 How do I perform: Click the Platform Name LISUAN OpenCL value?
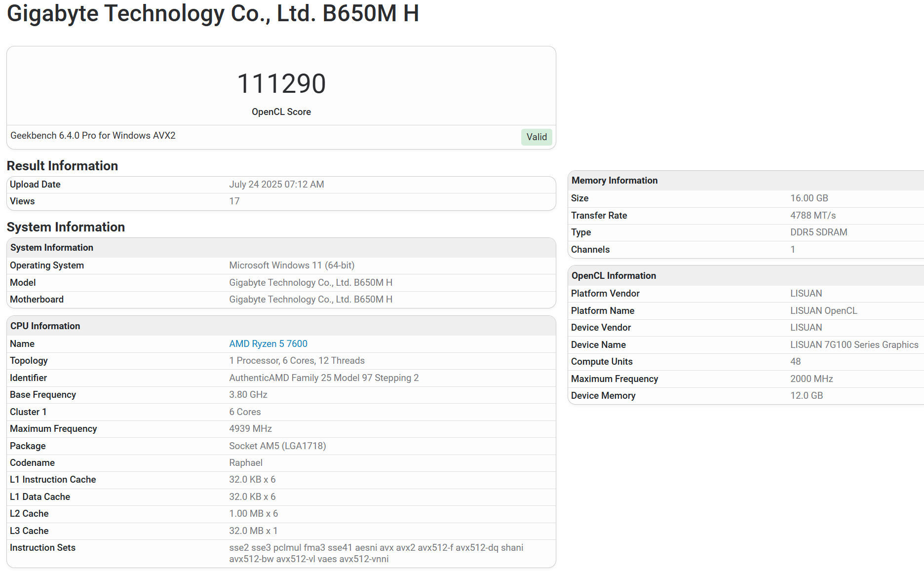(823, 310)
